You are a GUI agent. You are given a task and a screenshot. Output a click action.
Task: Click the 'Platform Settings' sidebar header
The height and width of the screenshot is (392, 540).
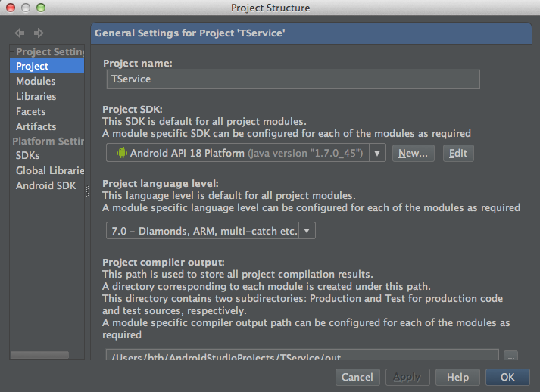(x=48, y=141)
